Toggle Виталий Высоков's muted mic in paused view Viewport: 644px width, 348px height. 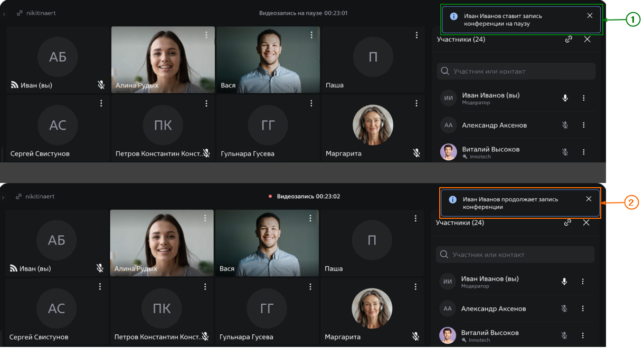[565, 152]
